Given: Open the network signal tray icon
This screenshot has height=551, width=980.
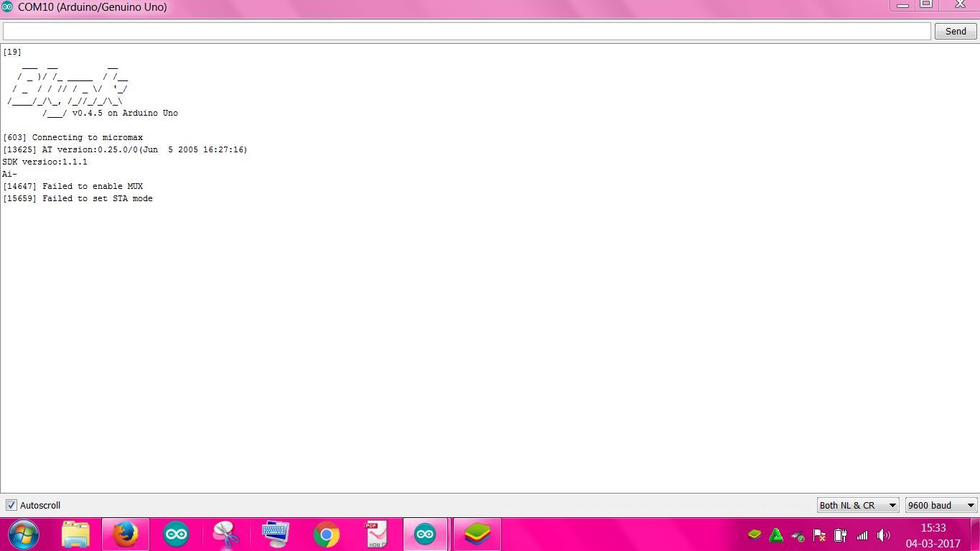Looking at the screenshot, I should [862, 535].
